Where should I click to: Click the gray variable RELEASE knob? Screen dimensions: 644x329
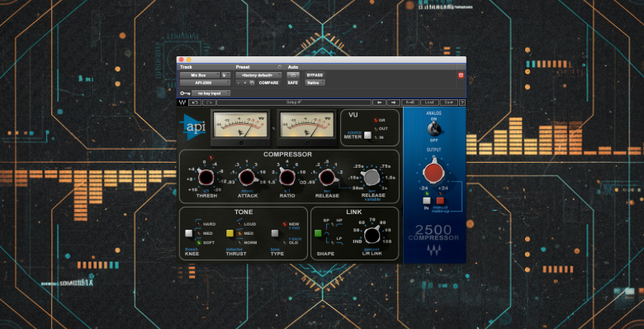[372, 177]
